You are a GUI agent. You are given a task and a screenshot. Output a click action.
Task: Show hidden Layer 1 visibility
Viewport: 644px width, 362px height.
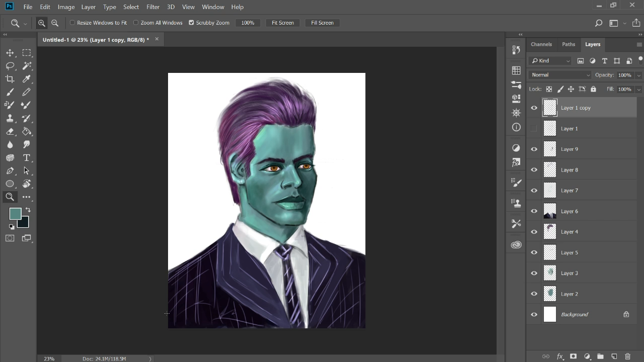point(534,129)
